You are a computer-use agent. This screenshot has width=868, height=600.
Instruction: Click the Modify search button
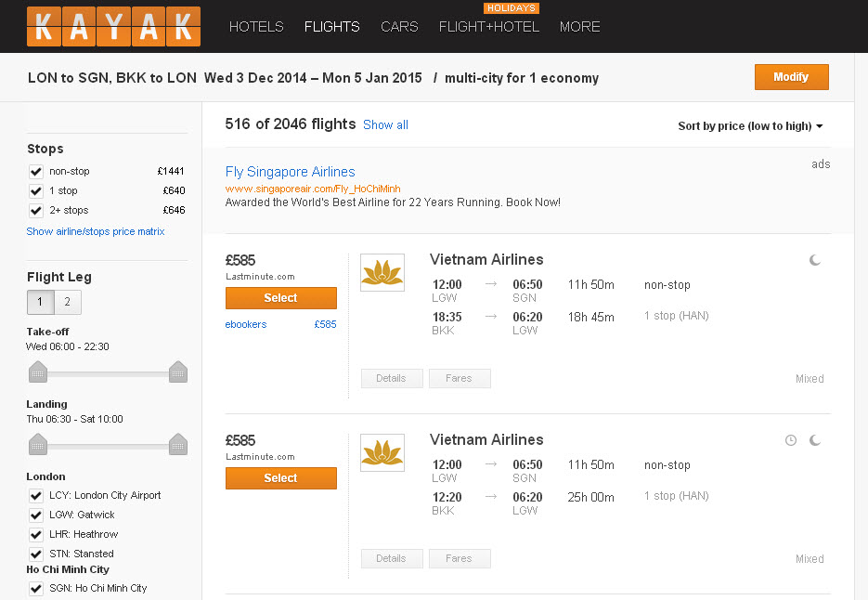[791, 76]
